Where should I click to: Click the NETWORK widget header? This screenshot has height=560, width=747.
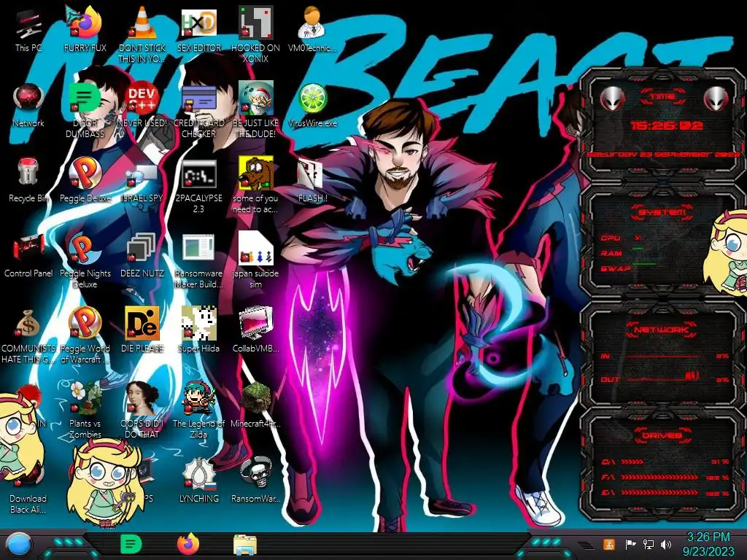coord(661,330)
